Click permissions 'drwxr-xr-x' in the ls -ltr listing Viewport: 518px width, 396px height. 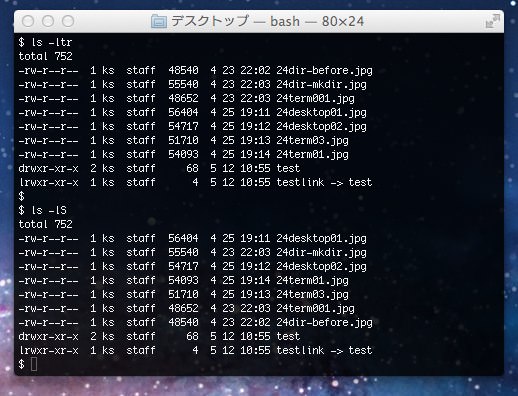point(48,168)
